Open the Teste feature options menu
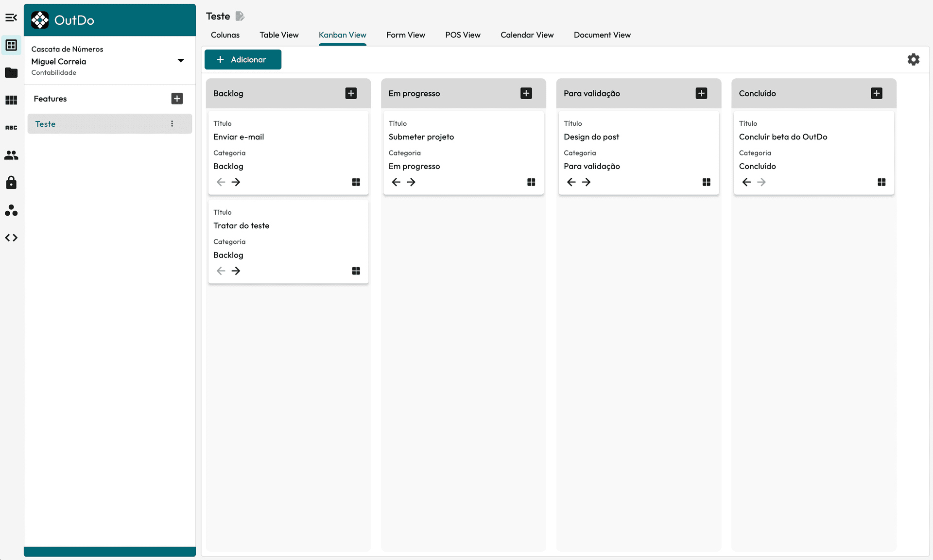The height and width of the screenshot is (560, 933). (x=172, y=124)
